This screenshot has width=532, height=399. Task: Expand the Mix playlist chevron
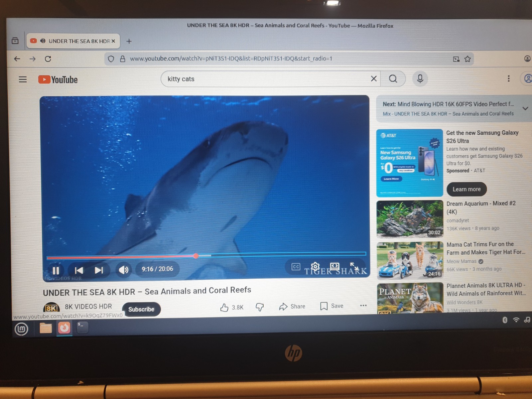[525, 108]
